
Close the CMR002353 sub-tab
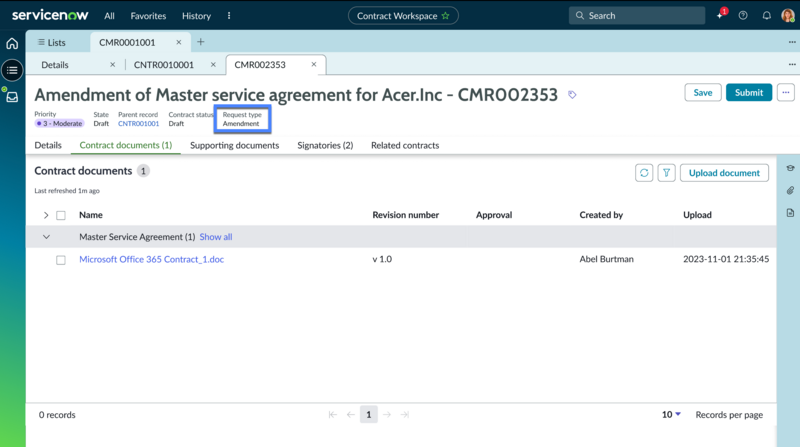(313, 64)
